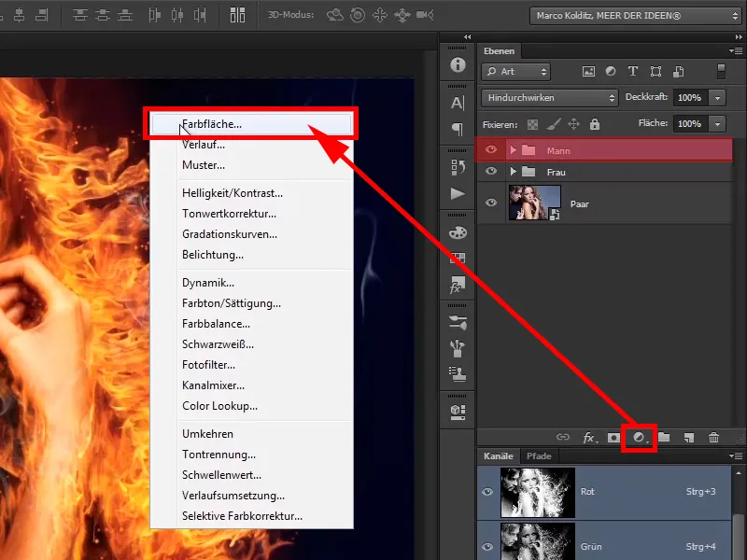Viewport: 747px width, 560px height.
Task: Choose Gradationskurven... from the menu
Action: click(251, 234)
